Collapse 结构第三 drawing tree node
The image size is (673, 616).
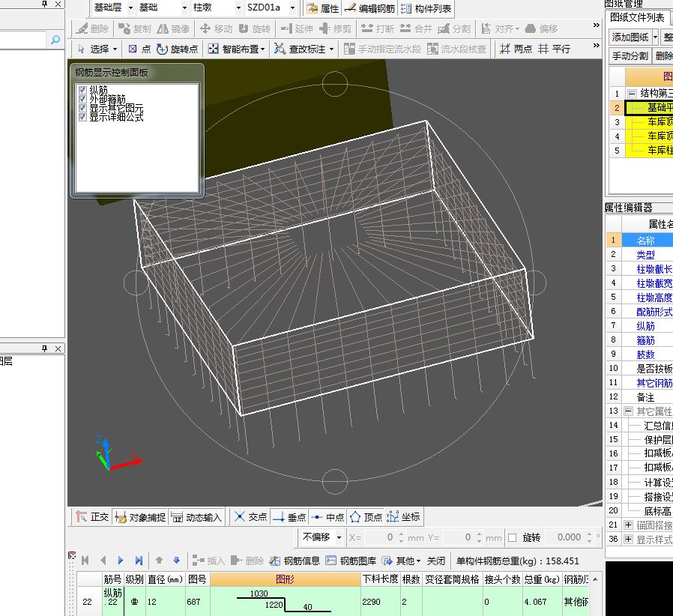632,93
